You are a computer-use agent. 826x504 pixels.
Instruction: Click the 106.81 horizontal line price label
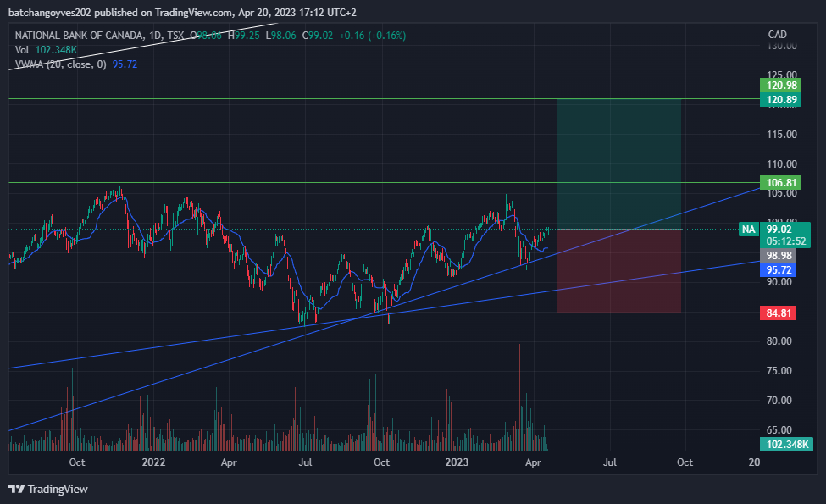click(781, 183)
